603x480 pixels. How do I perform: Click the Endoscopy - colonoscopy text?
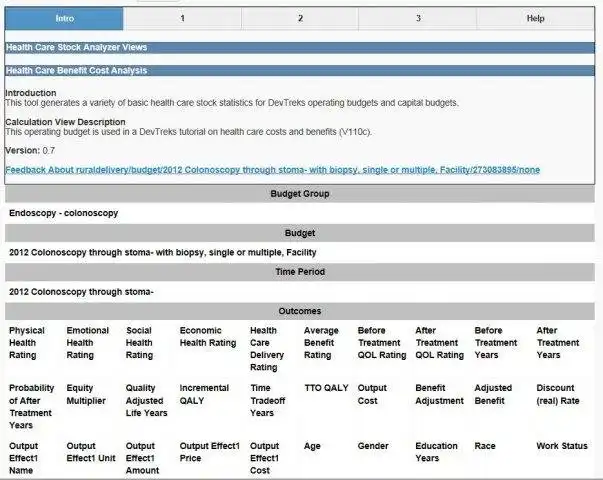63,213
